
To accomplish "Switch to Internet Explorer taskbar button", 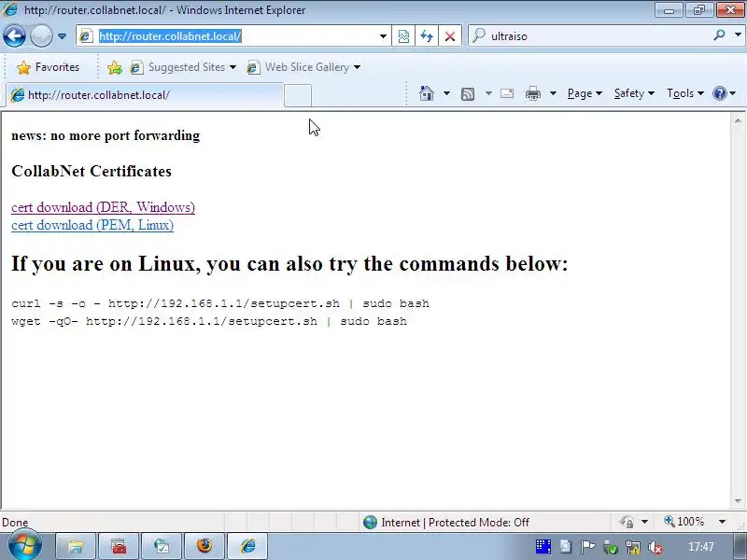I will 247,546.
